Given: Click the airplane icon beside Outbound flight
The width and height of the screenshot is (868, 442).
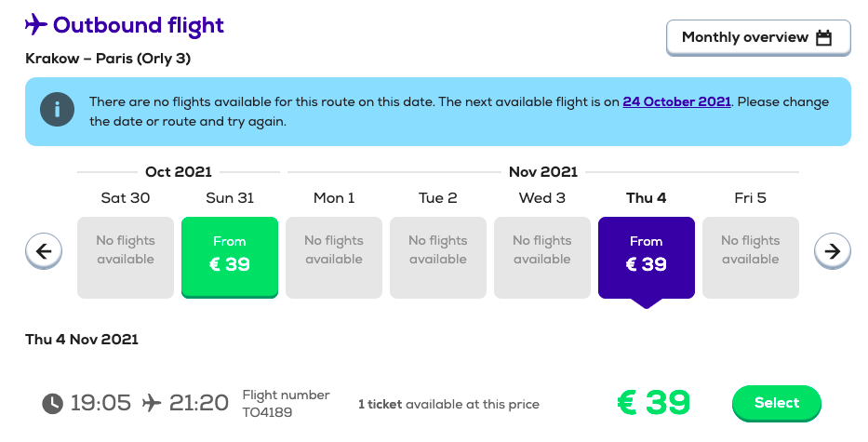Looking at the screenshot, I should coord(36,25).
